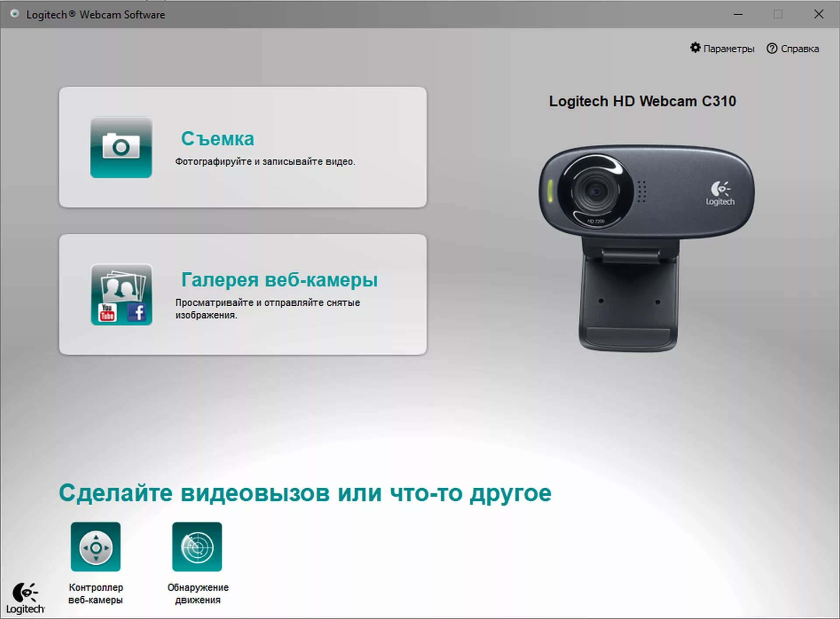Viewport: 840px width, 619px height.
Task: Click the Контроллер веб-камеры label
Action: [x=96, y=594]
